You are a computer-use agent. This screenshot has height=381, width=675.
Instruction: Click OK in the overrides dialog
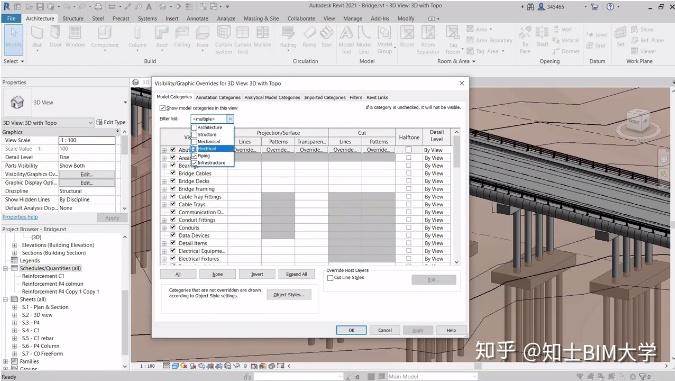[x=351, y=330]
